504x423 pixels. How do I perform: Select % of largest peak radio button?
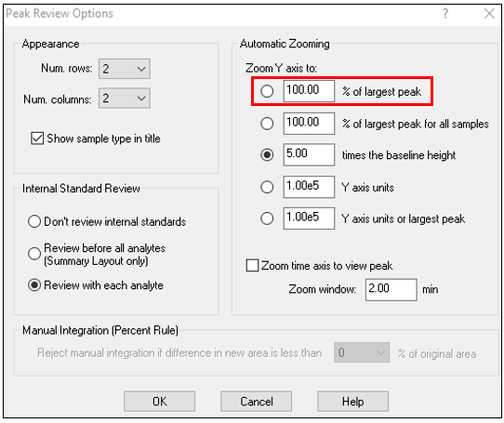pyautogui.click(x=267, y=91)
